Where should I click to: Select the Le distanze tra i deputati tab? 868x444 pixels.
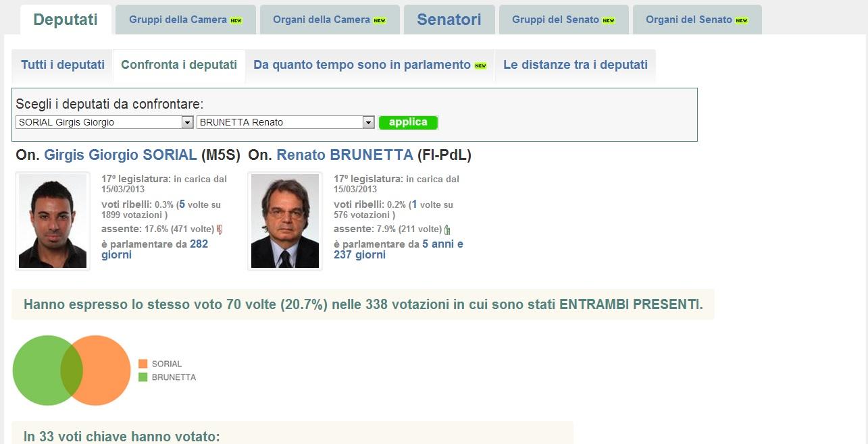pos(576,65)
